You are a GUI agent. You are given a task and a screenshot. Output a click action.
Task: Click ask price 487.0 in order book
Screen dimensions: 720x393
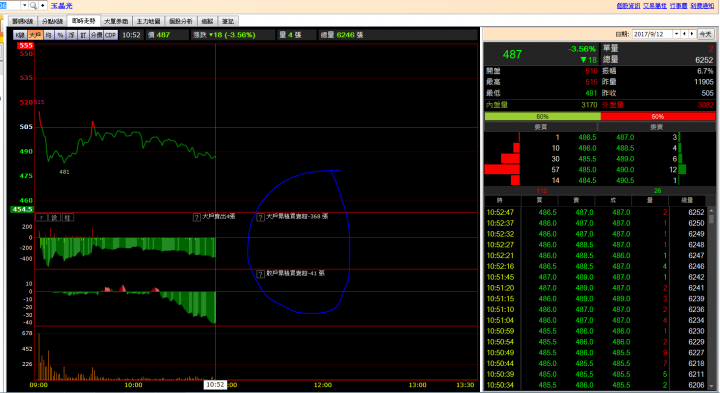pyautogui.click(x=625, y=137)
